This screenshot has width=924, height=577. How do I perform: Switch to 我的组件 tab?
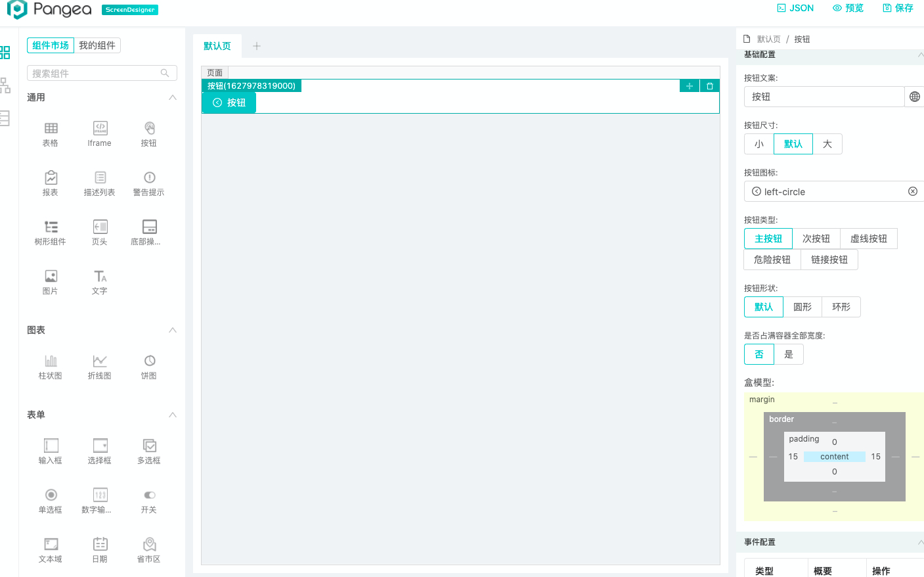[97, 45]
